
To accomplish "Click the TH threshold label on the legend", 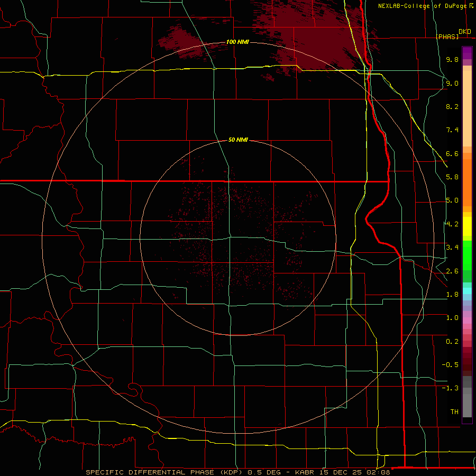I will coord(454,412).
